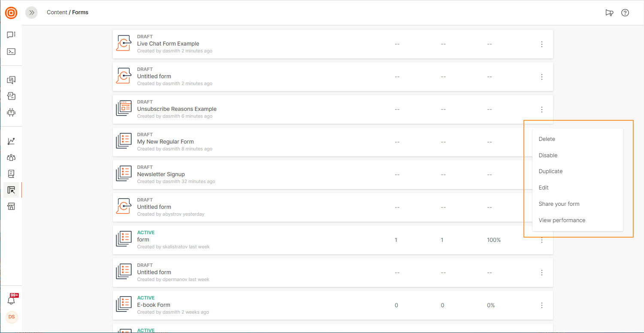Viewport: 644px width, 333px height.
Task: Choose Duplicate from the context menu
Action: point(550,171)
